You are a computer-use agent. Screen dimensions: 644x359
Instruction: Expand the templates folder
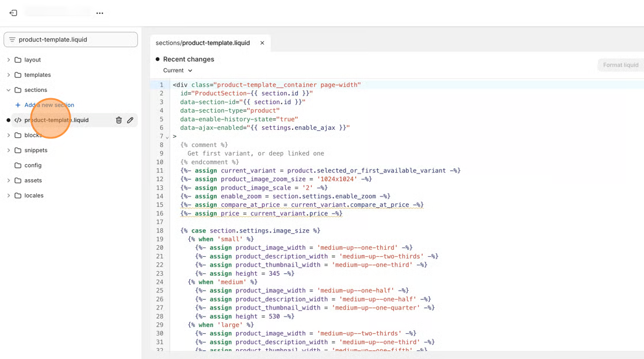(x=9, y=75)
